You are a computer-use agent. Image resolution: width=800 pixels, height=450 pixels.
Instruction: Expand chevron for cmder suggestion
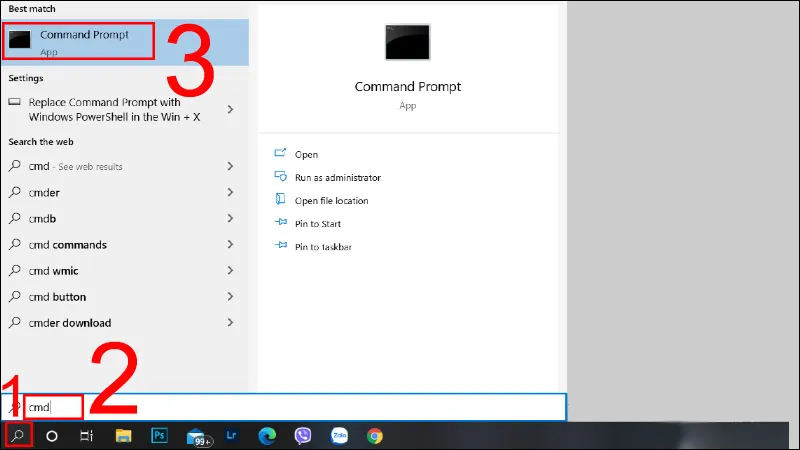tap(231, 192)
